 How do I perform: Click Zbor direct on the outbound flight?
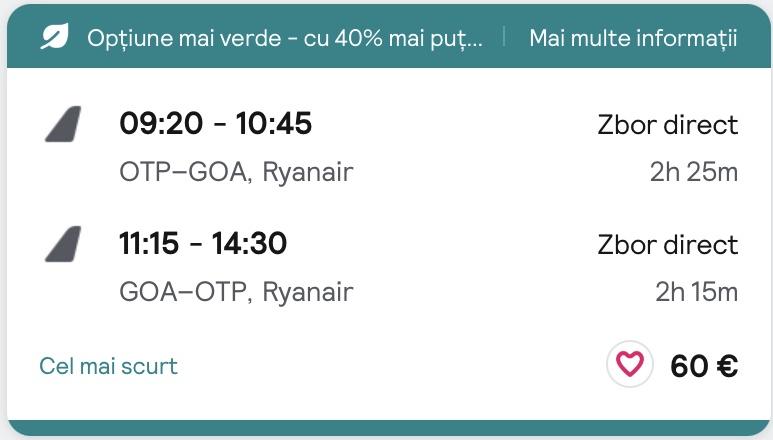(x=667, y=125)
